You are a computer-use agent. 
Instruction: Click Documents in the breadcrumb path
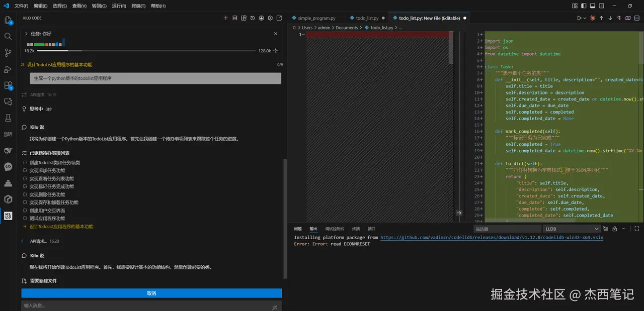click(x=347, y=28)
